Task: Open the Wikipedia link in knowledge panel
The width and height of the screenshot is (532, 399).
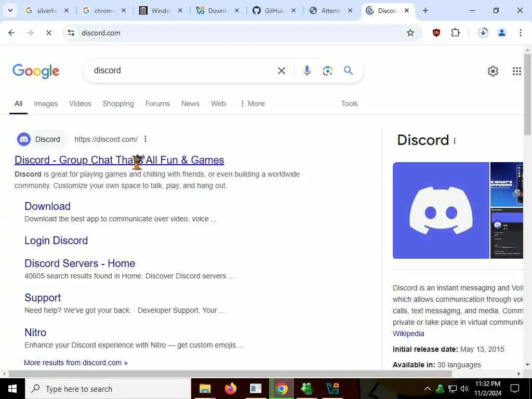Action: click(408, 334)
